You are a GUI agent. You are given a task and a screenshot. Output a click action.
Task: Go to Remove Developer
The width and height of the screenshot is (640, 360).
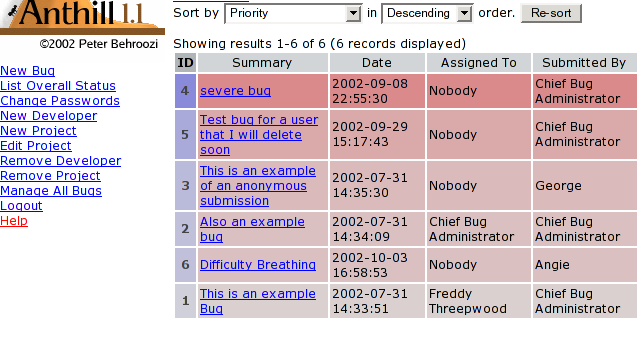60,161
